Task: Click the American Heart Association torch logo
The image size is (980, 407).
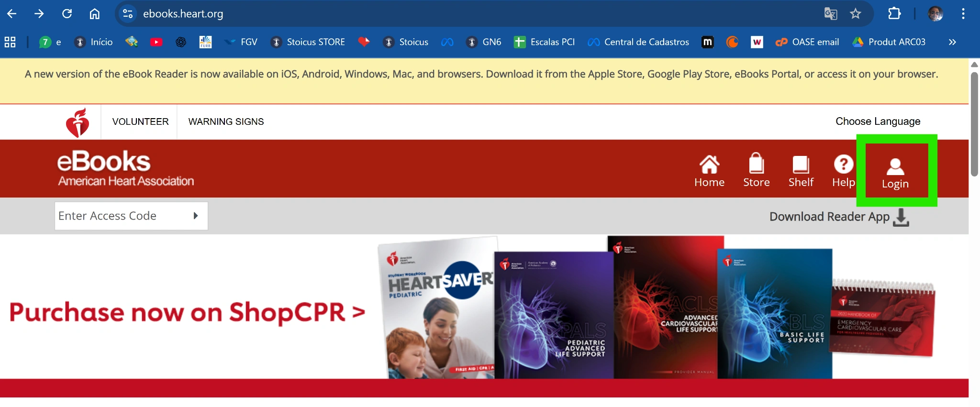Action: click(x=78, y=122)
